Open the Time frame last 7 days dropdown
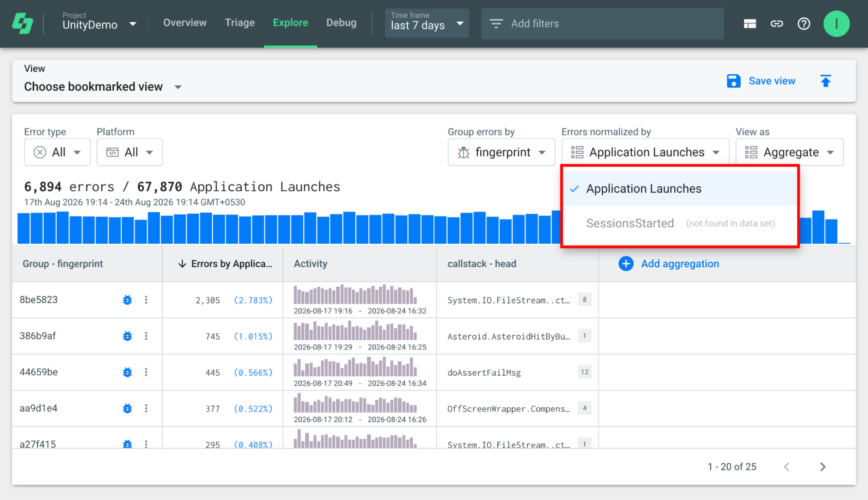Viewport: 868px width, 500px height. 427,23
